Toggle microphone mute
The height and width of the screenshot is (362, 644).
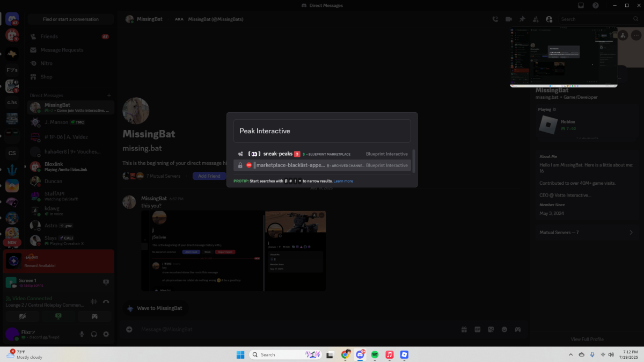point(82,334)
